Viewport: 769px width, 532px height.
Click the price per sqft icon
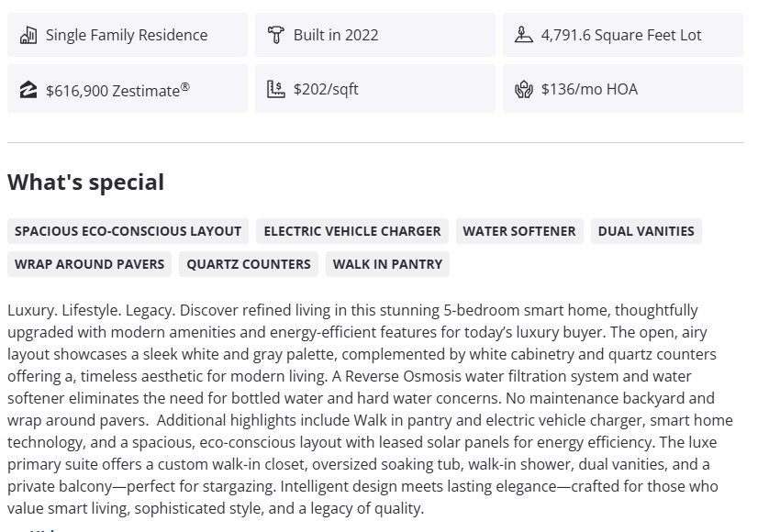pyautogui.click(x=275, y=89)
